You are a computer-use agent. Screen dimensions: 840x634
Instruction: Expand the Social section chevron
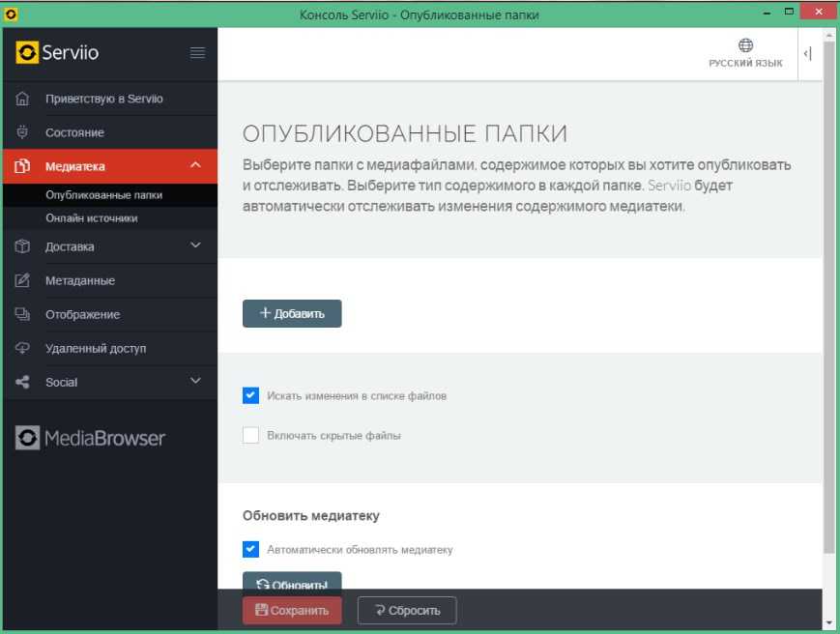[195, 381]
